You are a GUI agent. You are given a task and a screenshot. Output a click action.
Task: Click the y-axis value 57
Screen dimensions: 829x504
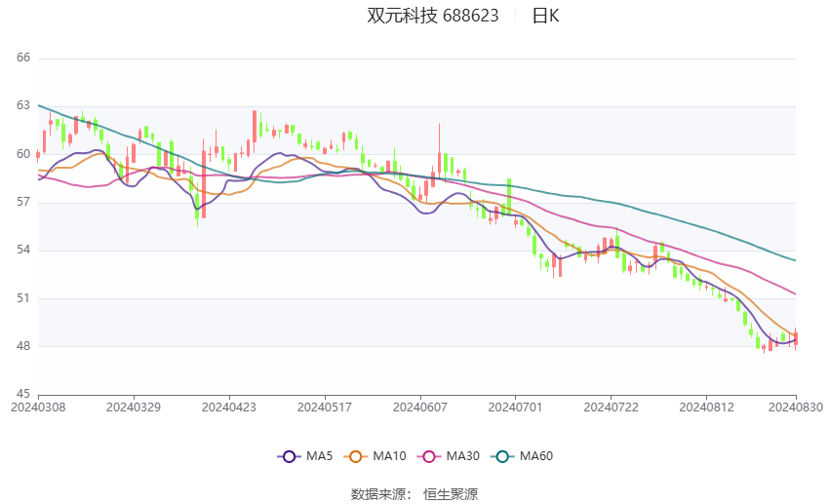point(23,202)
